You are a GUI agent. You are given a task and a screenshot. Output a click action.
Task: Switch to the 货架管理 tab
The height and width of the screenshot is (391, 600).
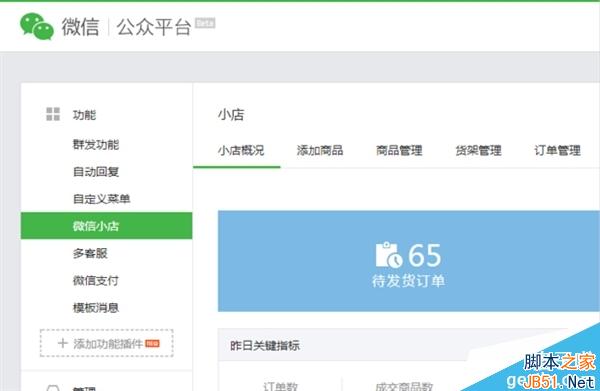pyautogui.click(x=478, y=150)
